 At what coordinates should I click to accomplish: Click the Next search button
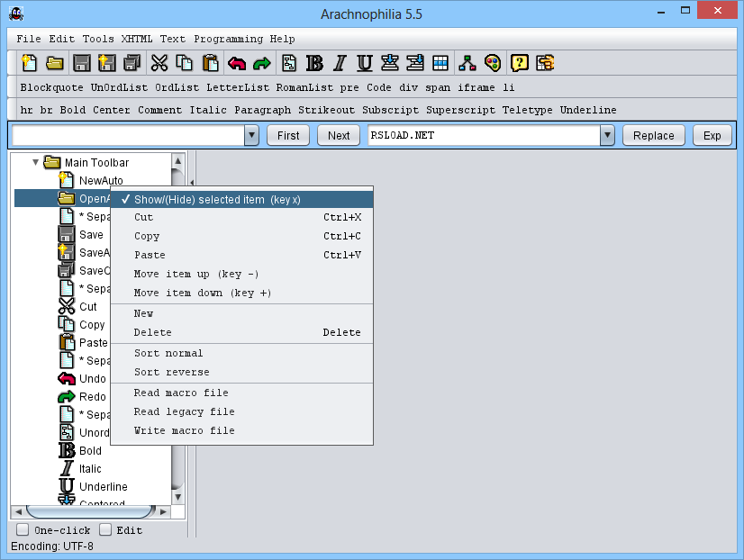point(339,136)
